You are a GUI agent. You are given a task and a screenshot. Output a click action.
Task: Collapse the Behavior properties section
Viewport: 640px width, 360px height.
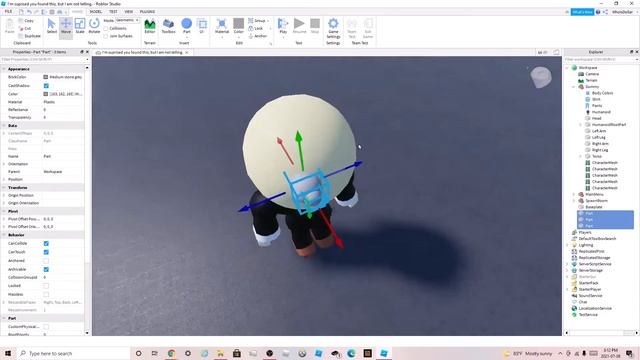point(4,235)
